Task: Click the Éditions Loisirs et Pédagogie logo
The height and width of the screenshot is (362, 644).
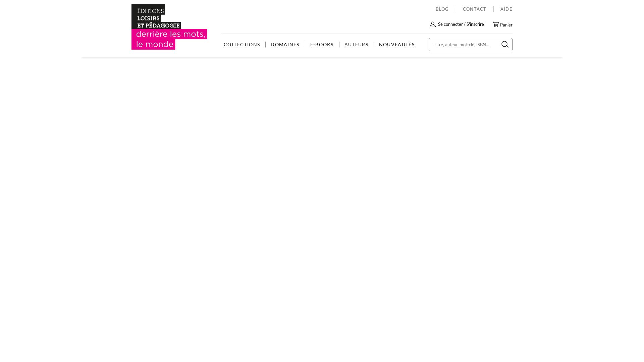Action: pyautogui.click(x=169, y=27)
